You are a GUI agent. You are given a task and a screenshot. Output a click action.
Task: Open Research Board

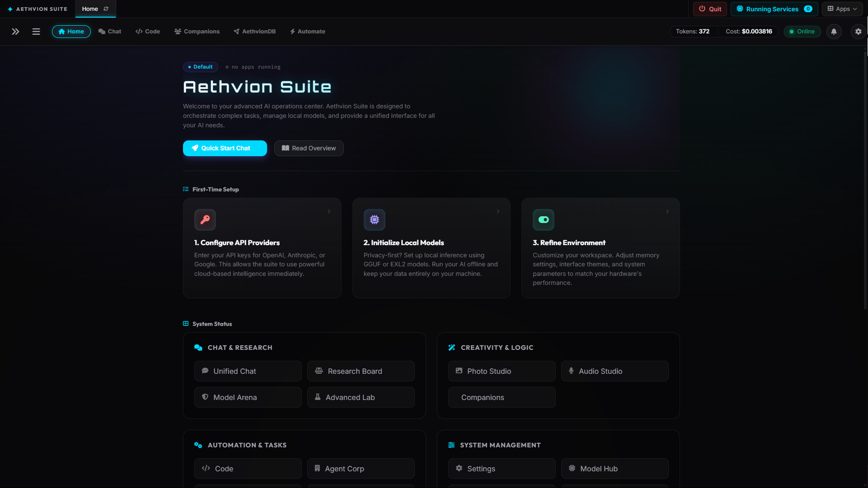point(361,371)
